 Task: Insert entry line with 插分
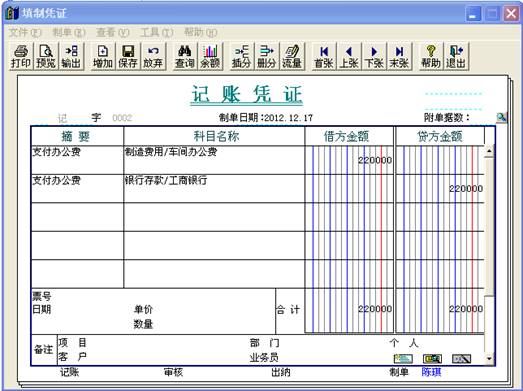point(241,56)
